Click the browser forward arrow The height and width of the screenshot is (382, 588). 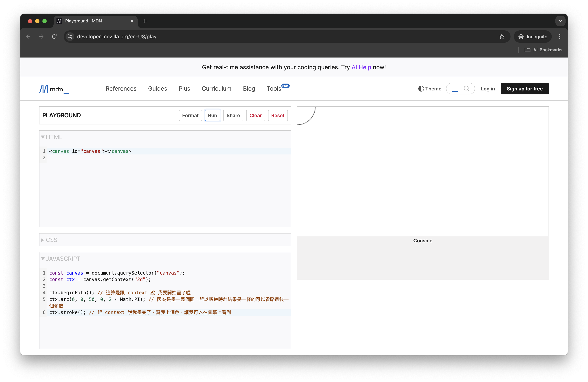tap(41, 37)
